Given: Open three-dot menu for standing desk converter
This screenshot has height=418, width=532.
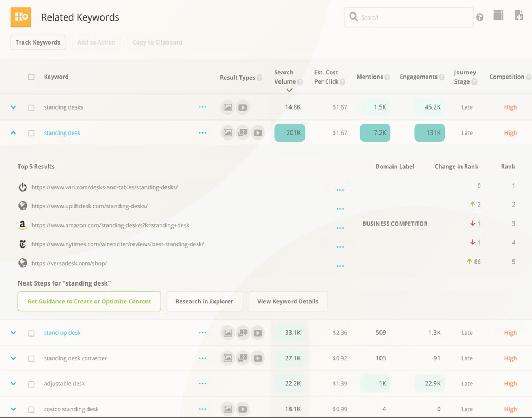Looking at the screenshot, I should pyautogui.click(x=202, y=358).
